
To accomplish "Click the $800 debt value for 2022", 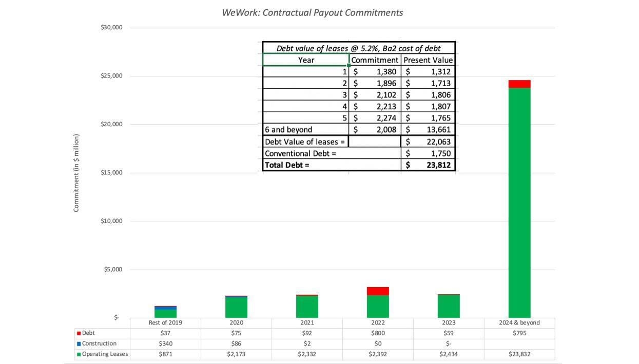I will point(378,333).
